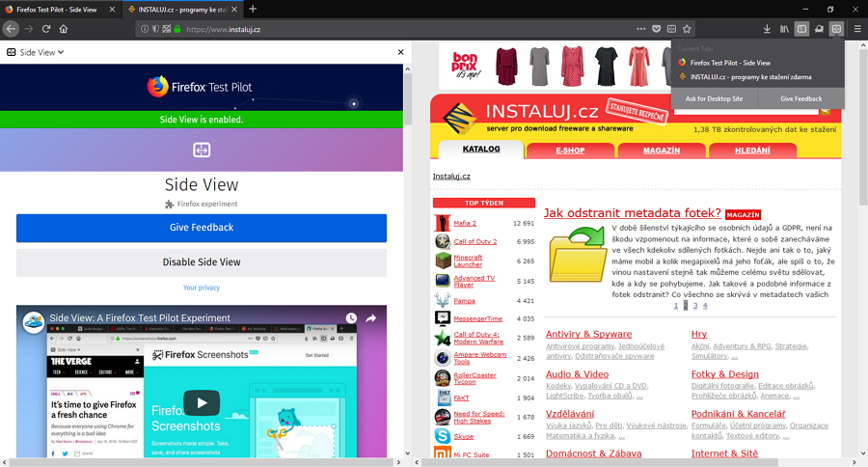Click the Test Pilot toolbar icon
Viewport: 868px width, 467px height.
pyautogui.click(x=819, y=29)
